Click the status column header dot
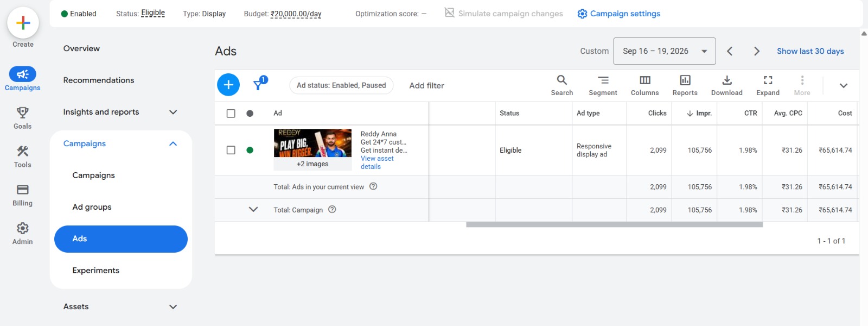868x326 pixels. click(250, 113)
